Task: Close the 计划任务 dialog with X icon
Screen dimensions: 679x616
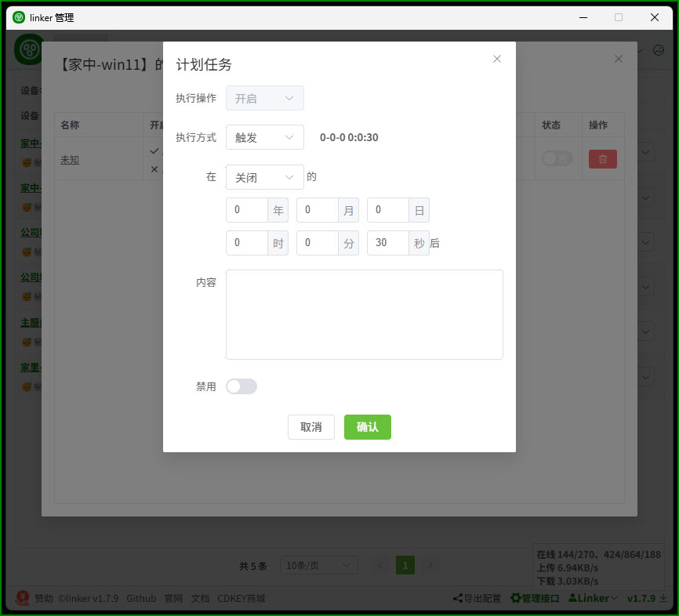Action: click(496, 59)
